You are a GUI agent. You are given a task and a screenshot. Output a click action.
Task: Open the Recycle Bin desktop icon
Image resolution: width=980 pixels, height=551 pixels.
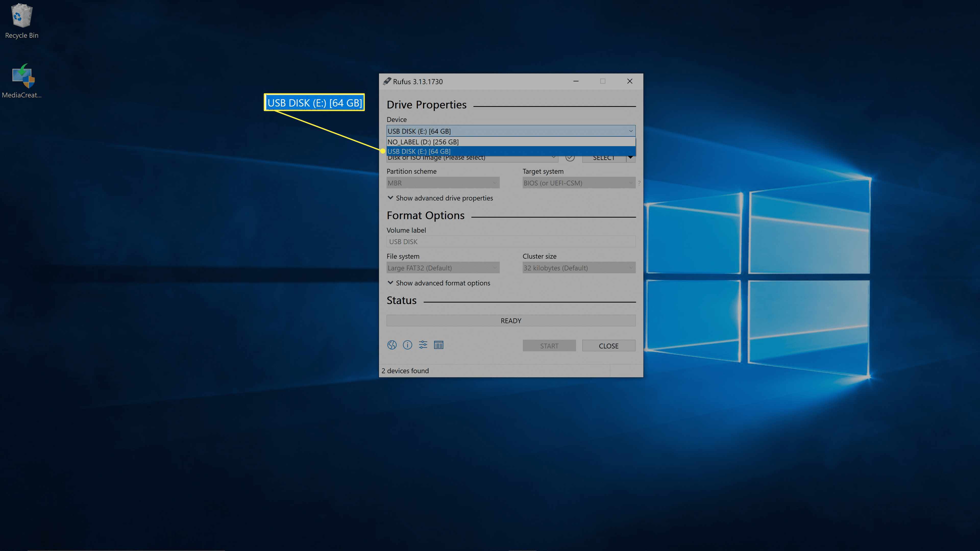22,21
